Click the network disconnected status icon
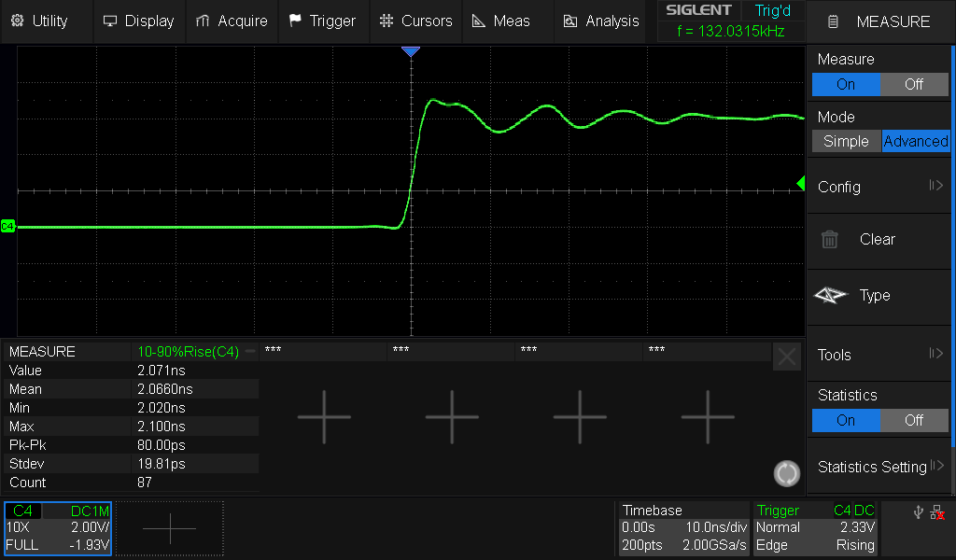The height and width of the screenshot is (560, 956). [937, 512]
